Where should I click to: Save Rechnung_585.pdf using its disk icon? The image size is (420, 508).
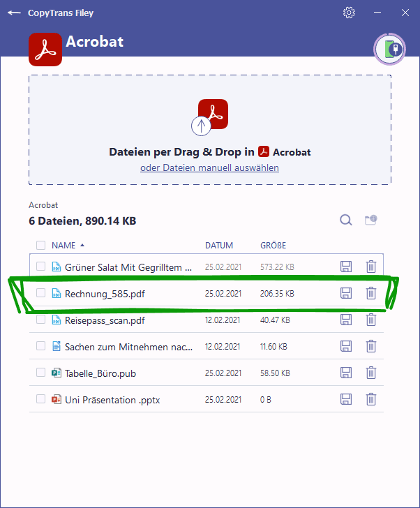tap(346, 293)
